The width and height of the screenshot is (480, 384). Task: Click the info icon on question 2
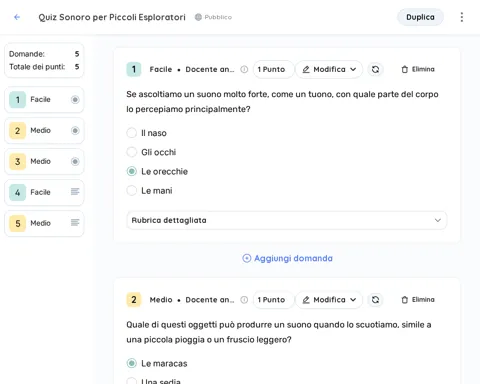point(244,300)
